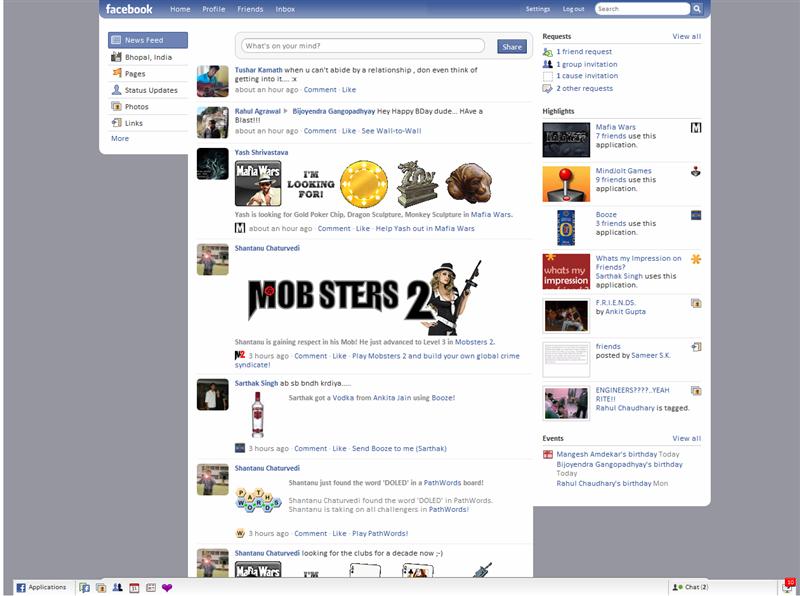Click the photo icon beside ENGINEERS????..YEAH RITE!!
Viewport: 800px width, 596px height.
[696, 391]
